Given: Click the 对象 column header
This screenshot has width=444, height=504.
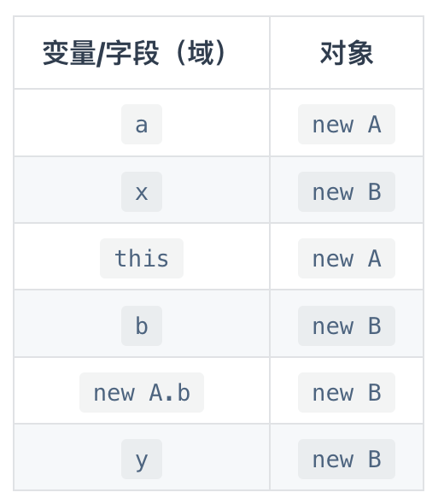Looking at the screenshot, I should click(x=347, y=53).
